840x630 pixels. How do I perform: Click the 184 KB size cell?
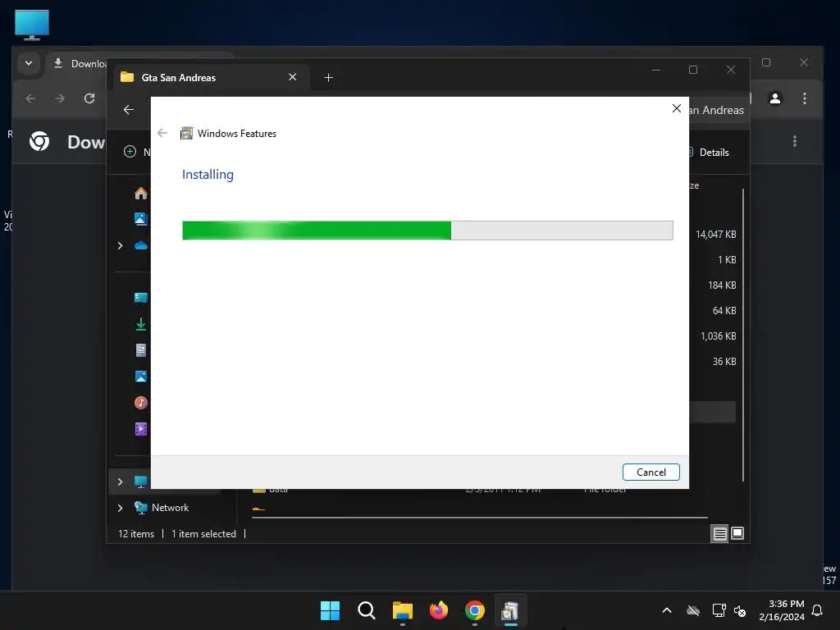[x=722, y=285]
